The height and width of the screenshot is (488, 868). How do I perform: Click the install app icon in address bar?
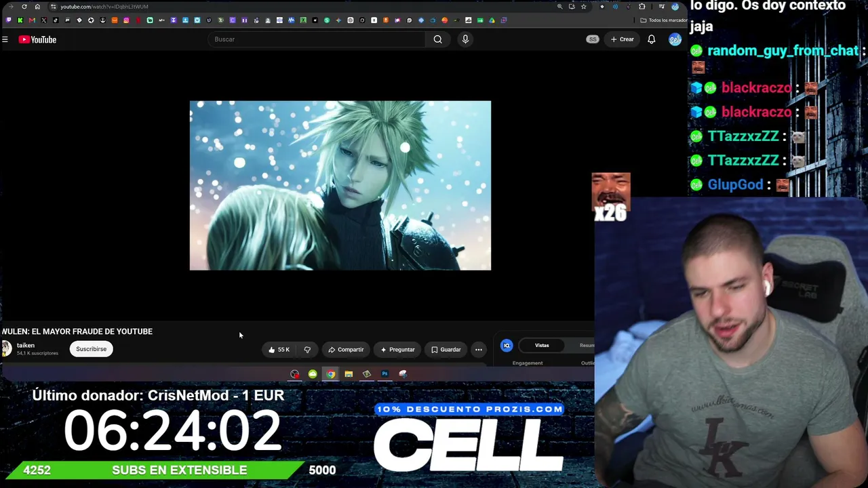(x=572, y=7)
